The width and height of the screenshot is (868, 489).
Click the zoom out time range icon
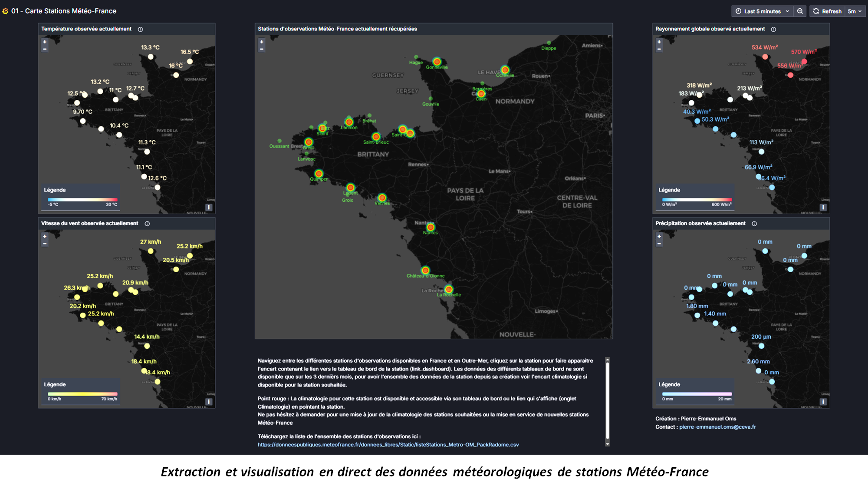tap(800, 11)
